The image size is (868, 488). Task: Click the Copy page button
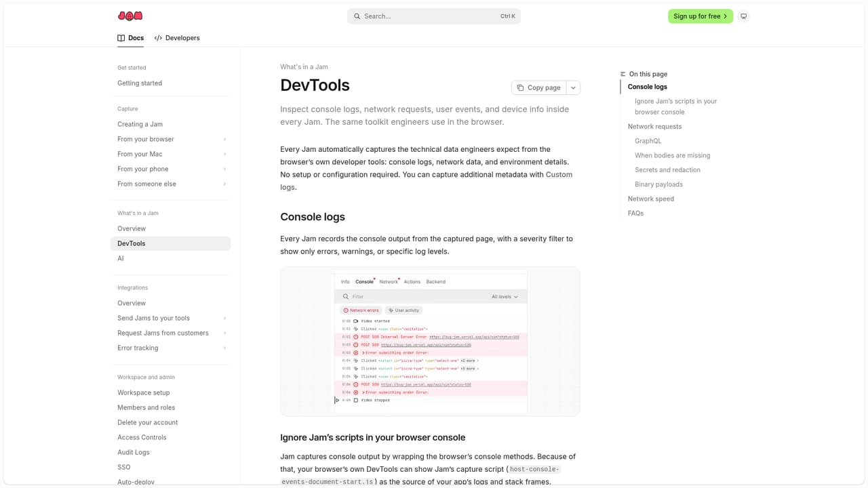click(538, 87)
